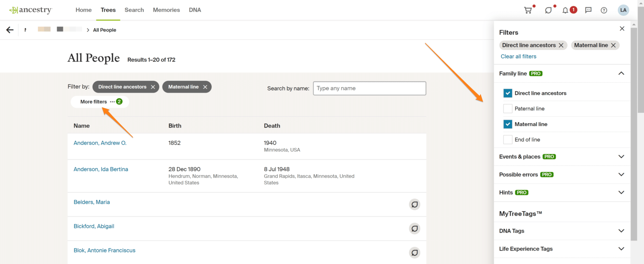The height and width of the screenshot is (264, 644).
Task: Click the page vertical scrollbar
Action: pyautogui.click(x=640, y=126)
